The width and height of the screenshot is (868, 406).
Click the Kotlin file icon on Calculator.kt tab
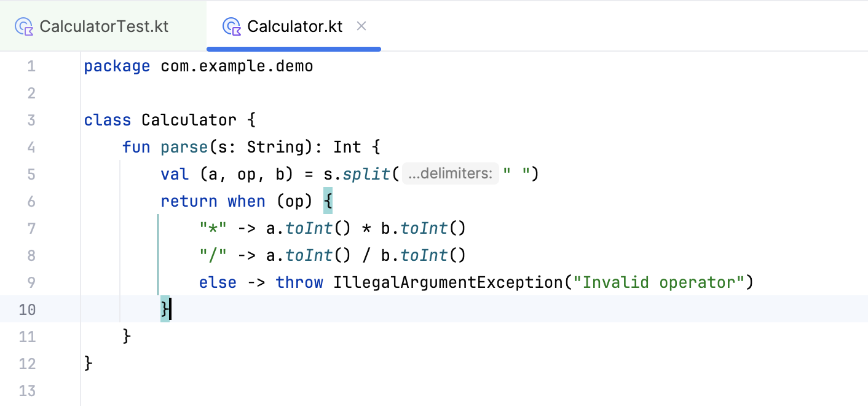coord(232,26)
